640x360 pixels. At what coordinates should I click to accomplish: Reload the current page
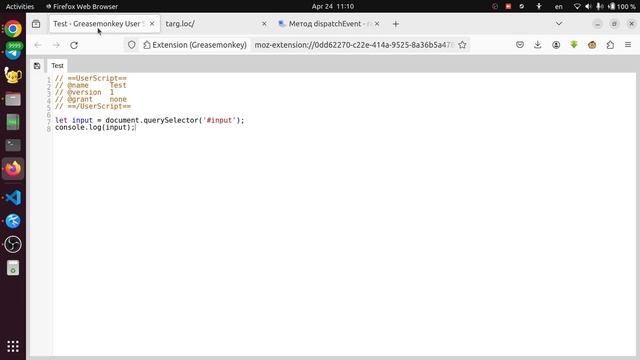click(74, 45)
